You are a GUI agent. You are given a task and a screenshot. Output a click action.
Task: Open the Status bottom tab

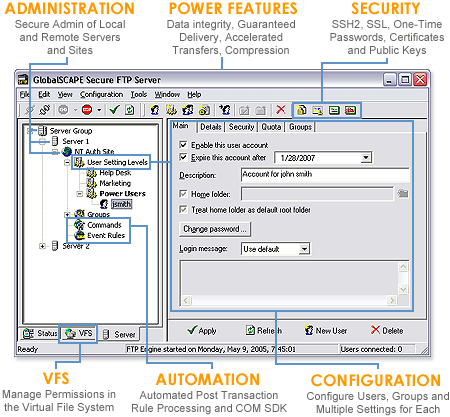click(x=40, y=333)
